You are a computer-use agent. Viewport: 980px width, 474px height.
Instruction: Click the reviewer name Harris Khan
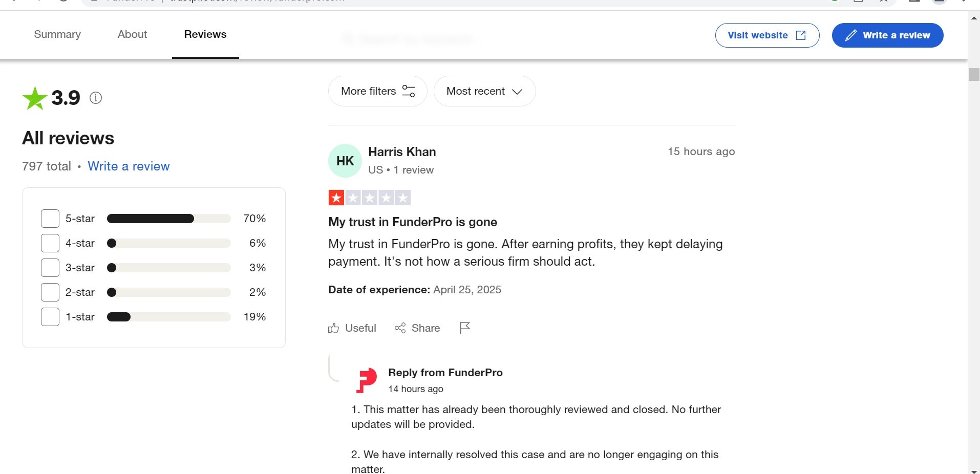(402, 152)
